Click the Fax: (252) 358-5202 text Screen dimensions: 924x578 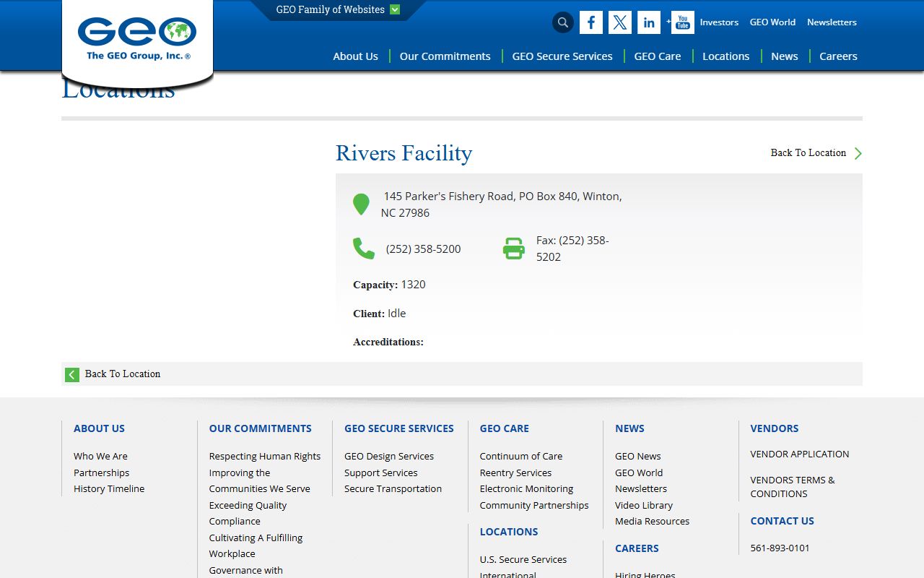tap(572, 249)
